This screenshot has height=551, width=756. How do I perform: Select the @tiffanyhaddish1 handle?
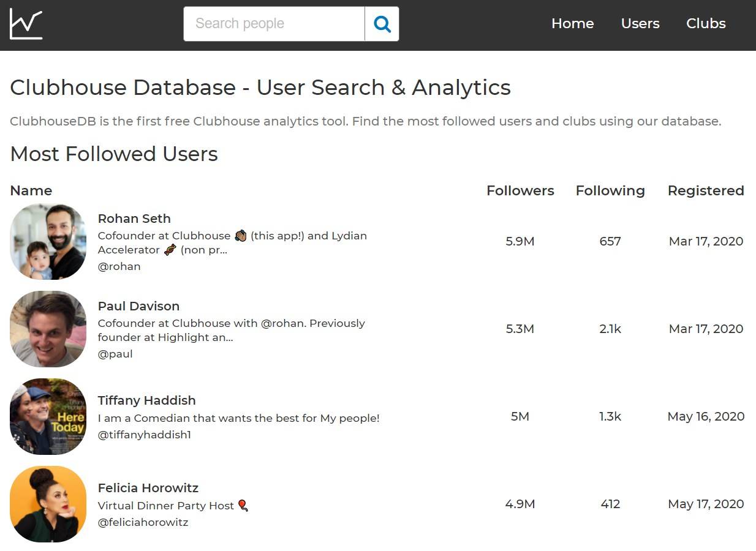145,435
